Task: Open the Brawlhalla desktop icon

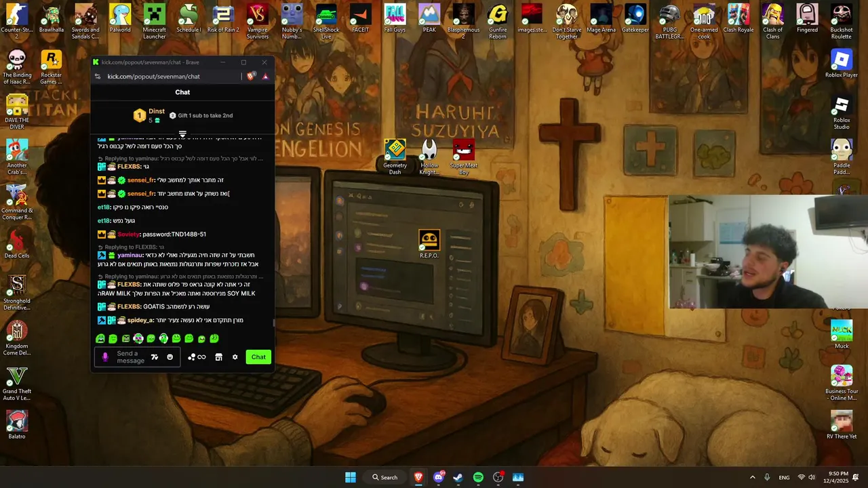Action: (x=52, y=19)
